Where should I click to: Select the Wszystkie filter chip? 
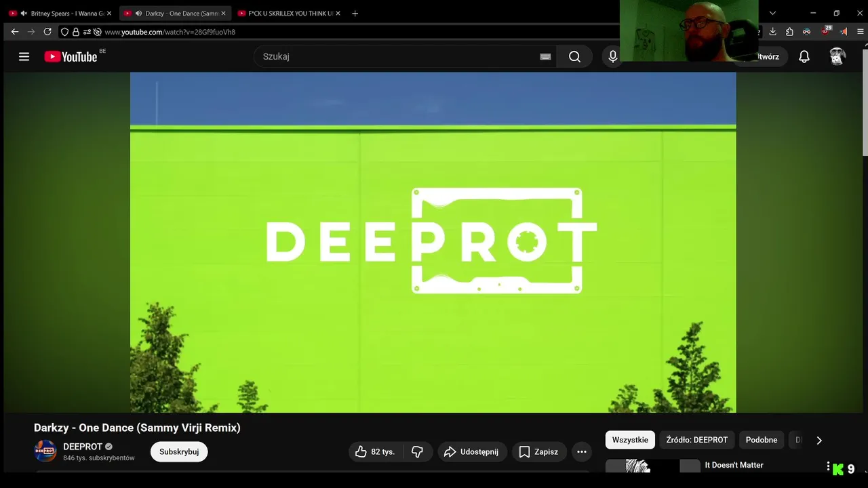point(630,440)
